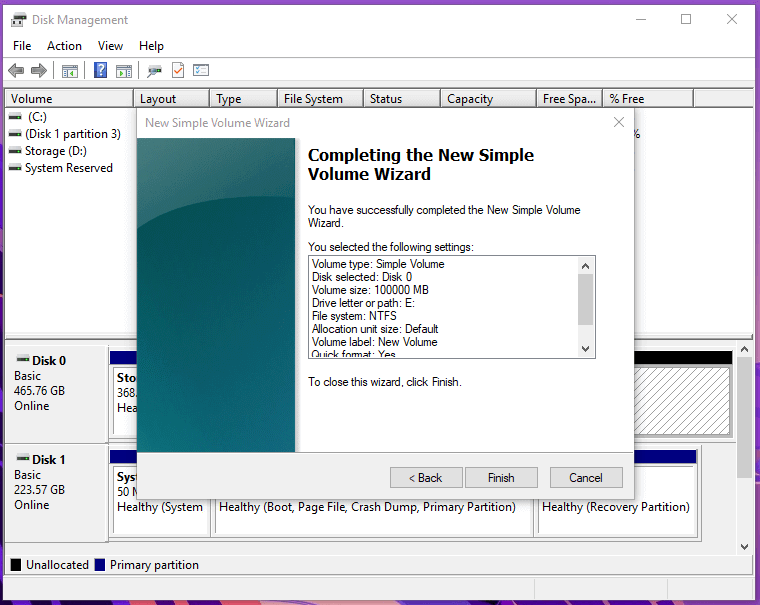Sort by the Volume column header
The height and width of the screenshot is (605, 760).
click(x=68, y=99)
